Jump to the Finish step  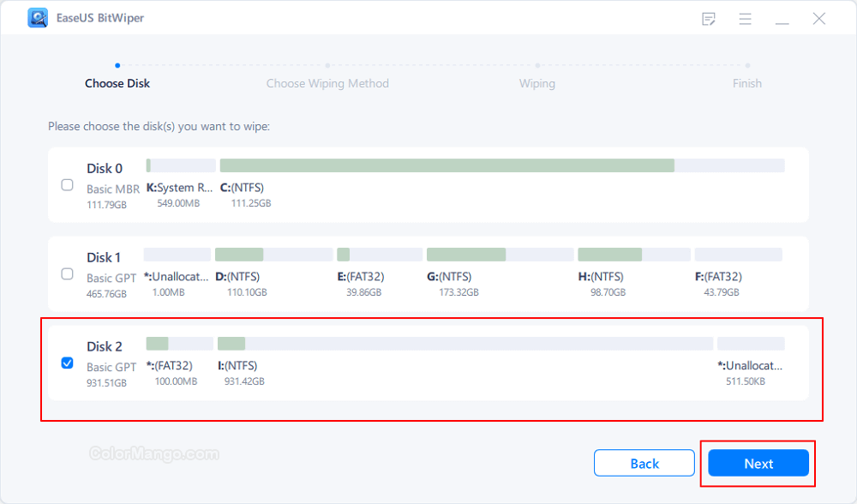point(746,83)
